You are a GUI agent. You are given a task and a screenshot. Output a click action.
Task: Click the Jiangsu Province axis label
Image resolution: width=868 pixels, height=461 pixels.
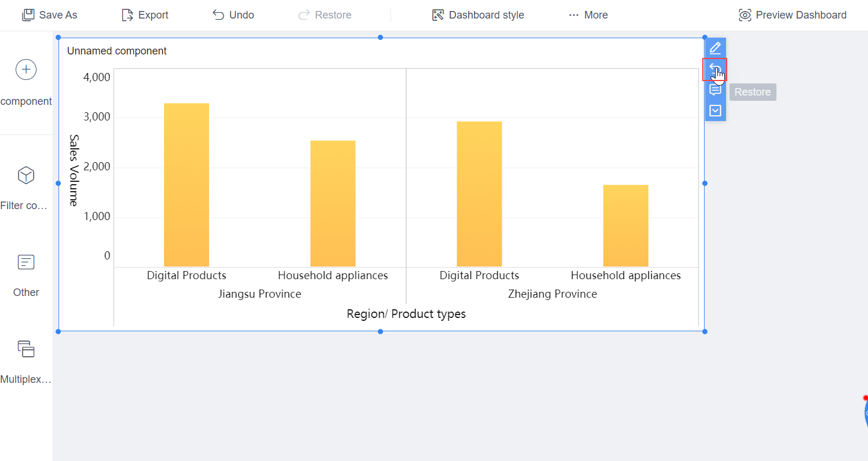[260, 294]
